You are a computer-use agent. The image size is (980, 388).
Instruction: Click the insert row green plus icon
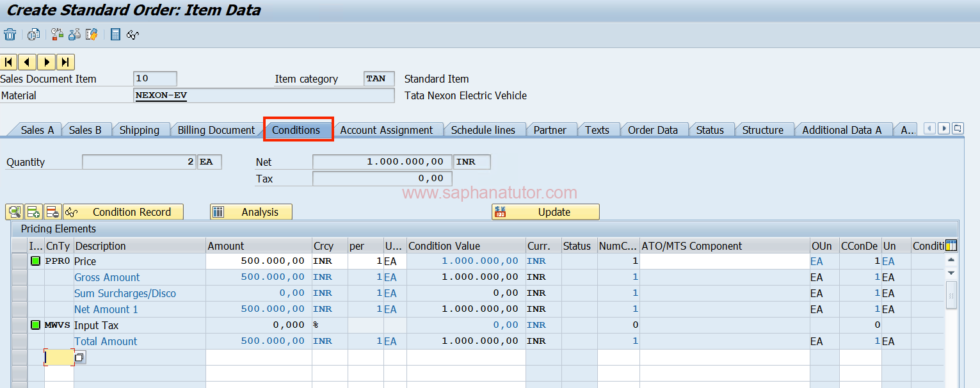tap(33, 212)
